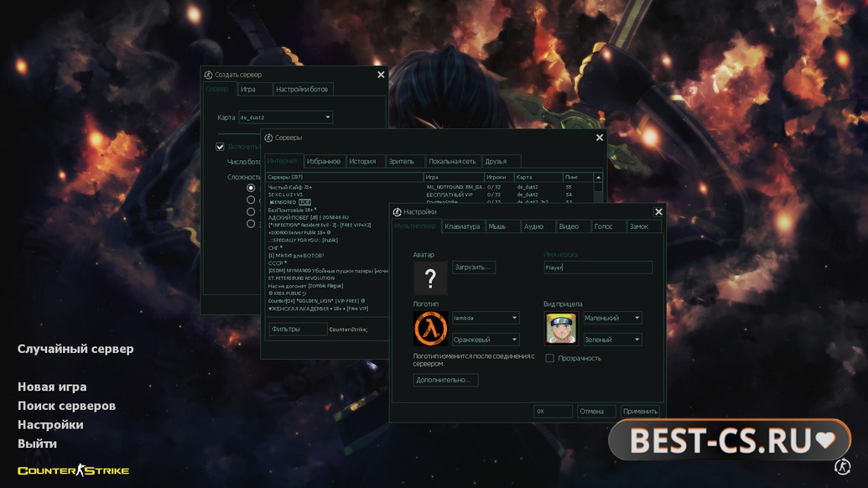This screenshot has width=868, height=488.
Task: Sort by the Карта column header
Action: click(538, 177)
